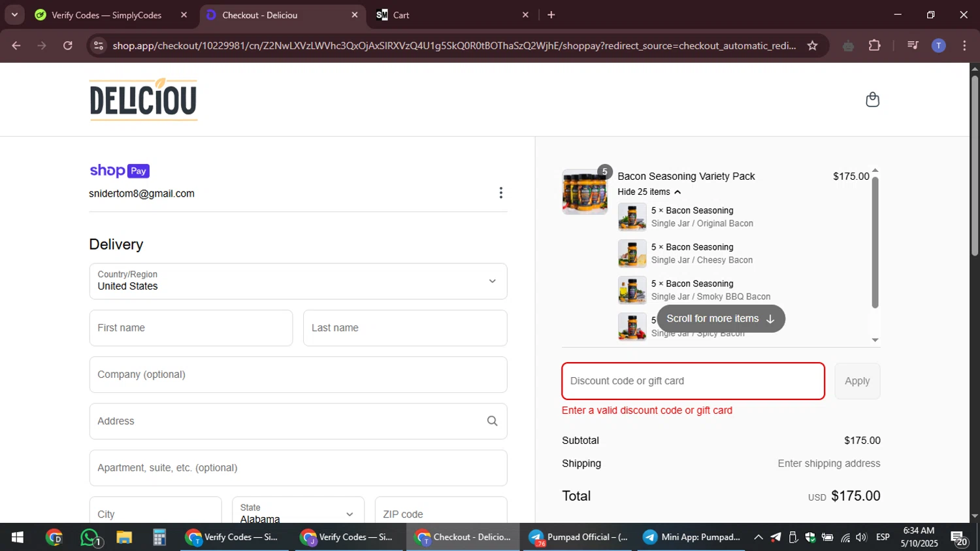Screen dimensions: 980x551
Task: Open notification center icon
Action: pos(959,539)
